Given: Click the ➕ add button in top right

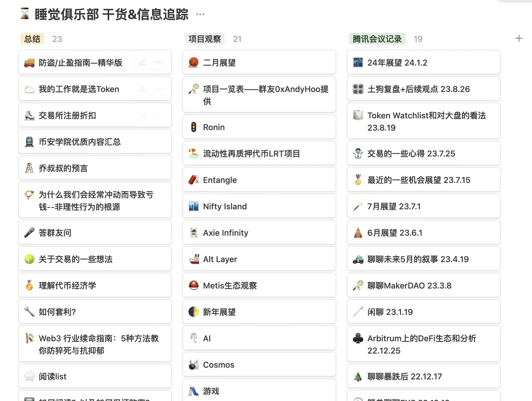Looking at the screenshot, I should click(x=519, y=38).
